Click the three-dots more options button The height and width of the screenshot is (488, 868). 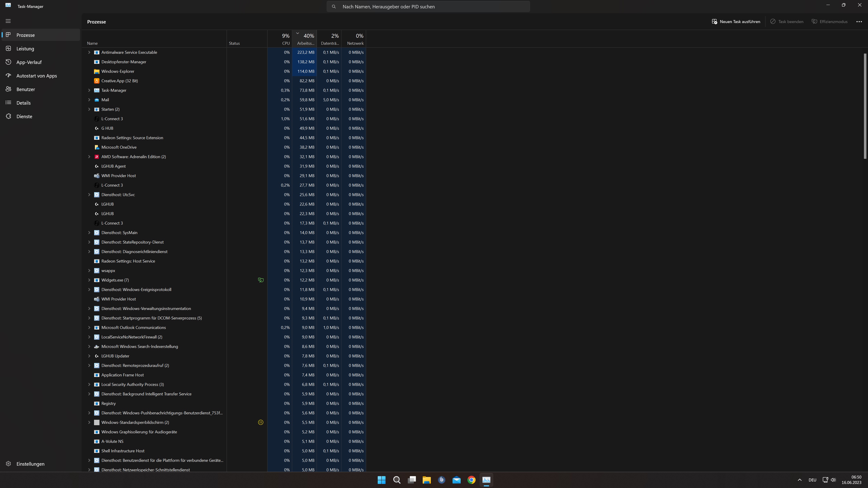(859, 21)
